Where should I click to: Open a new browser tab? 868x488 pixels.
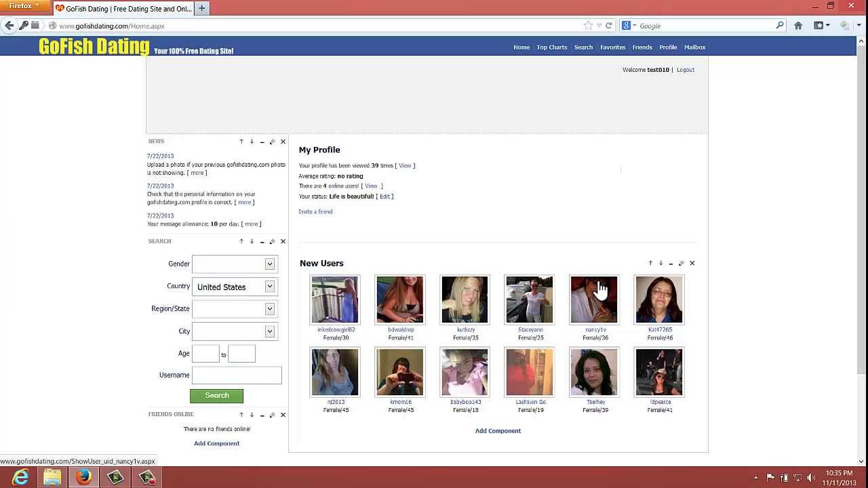[x=201, y=8]
